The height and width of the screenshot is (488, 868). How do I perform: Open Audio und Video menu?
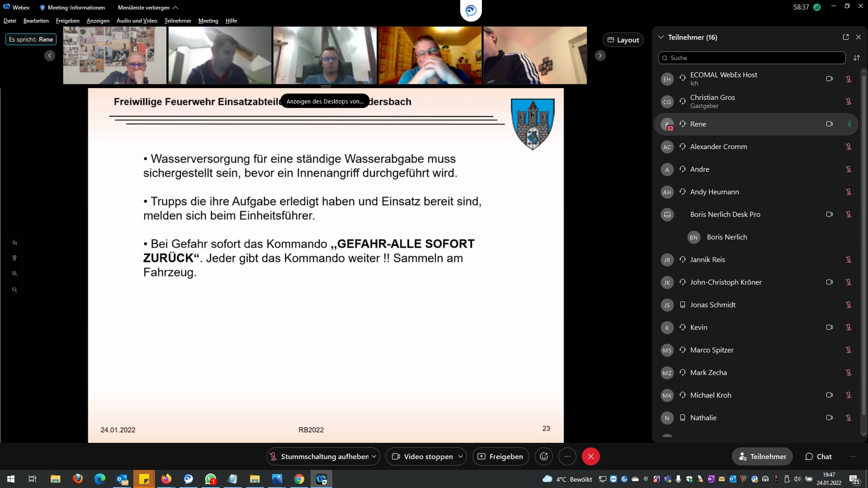tap(137, 21)
